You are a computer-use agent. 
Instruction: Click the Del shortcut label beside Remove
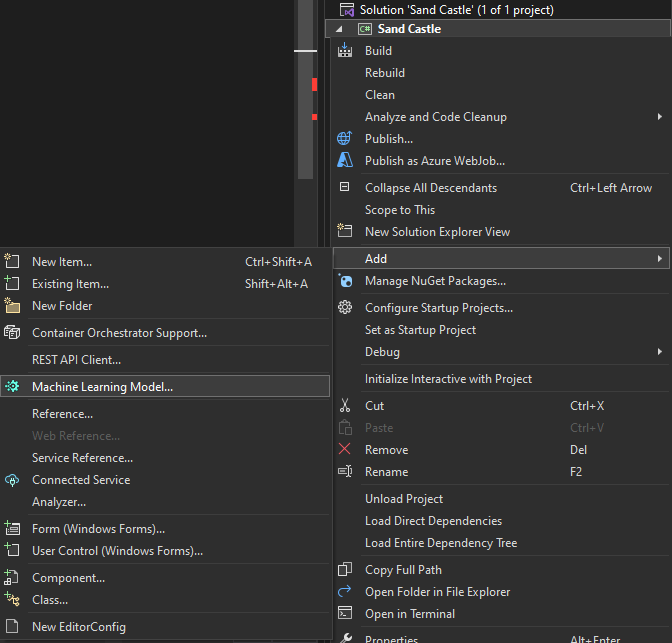[578, 450]
